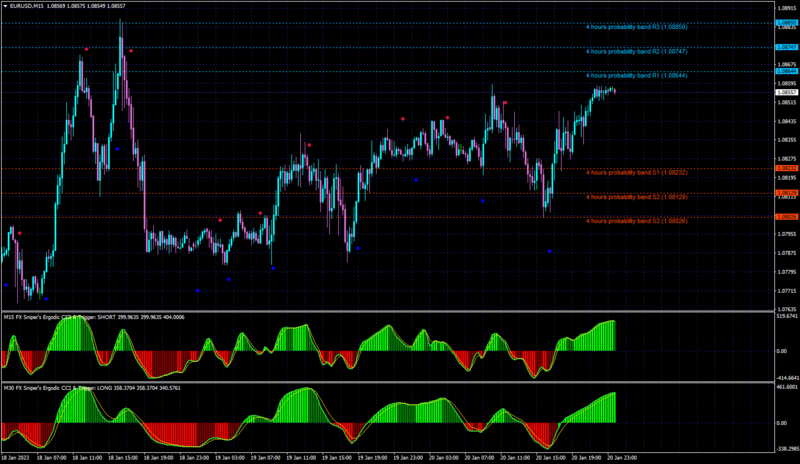Click the 20 Jan 03:00 time axis label
This screenshot has width=800, height=464.
(444, 458)
